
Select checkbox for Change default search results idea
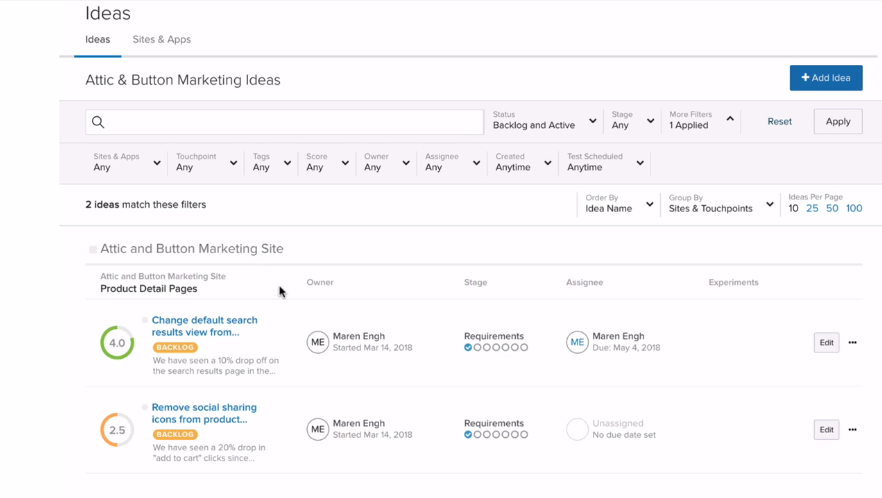point(145,320)
